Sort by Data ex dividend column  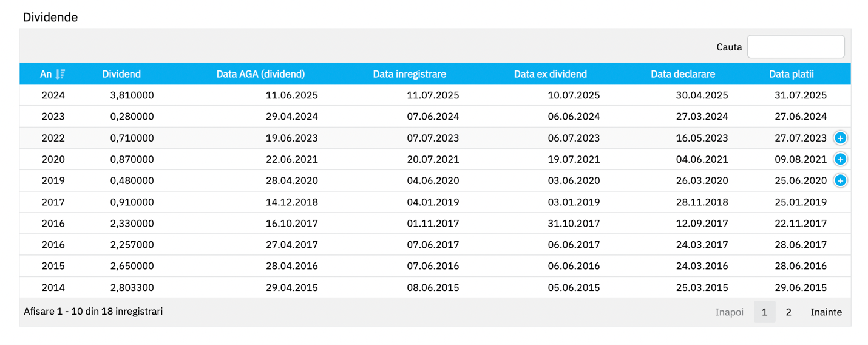pos(550,74)
